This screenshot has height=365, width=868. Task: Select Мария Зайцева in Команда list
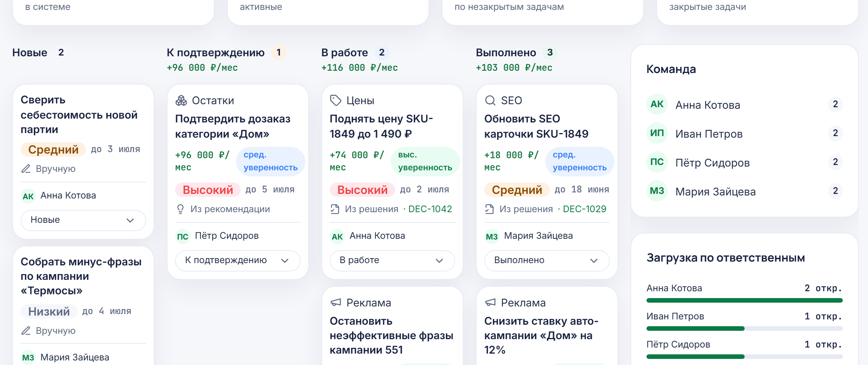[x=744, y=191]
